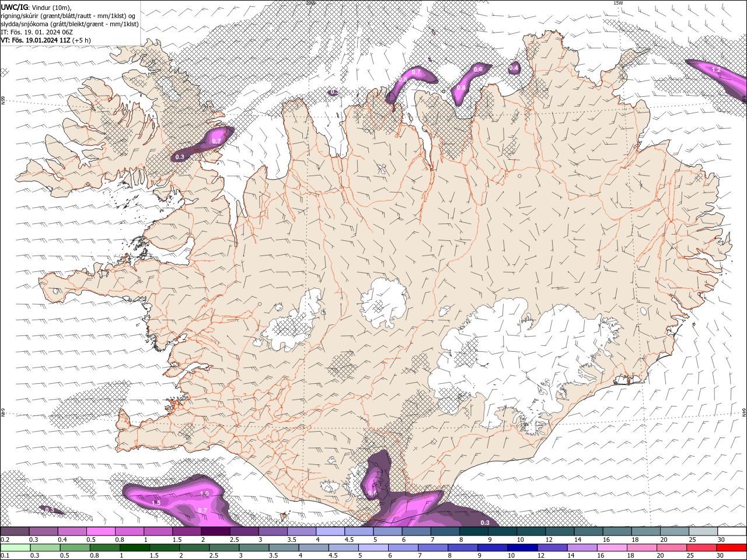Click upper legend swatch between 1.5 and 2
The height and width of the screenshot is (560, 747).
pos(187,531)
